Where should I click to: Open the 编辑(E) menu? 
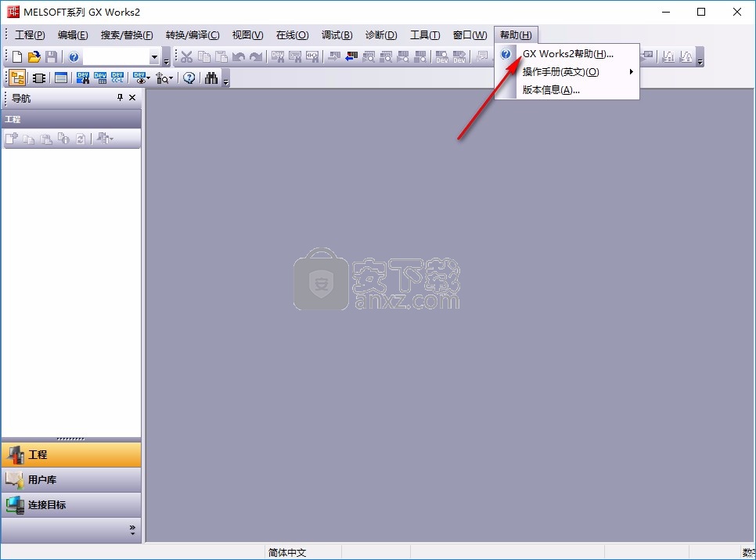[73, 34]
